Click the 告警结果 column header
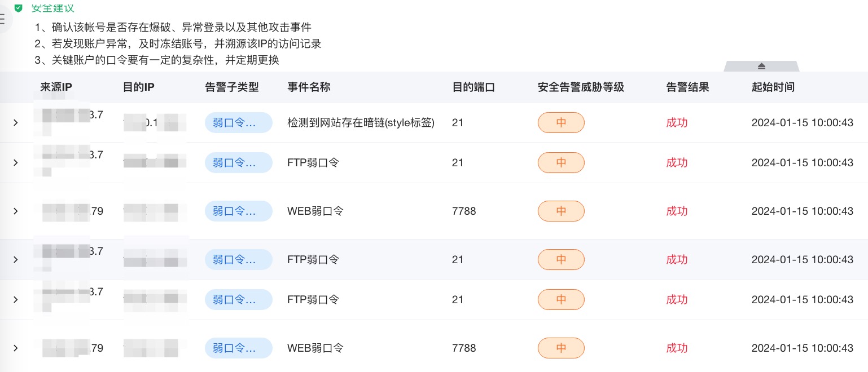The height and width of the screenshot is (372, 868). (x=687, y=87)
